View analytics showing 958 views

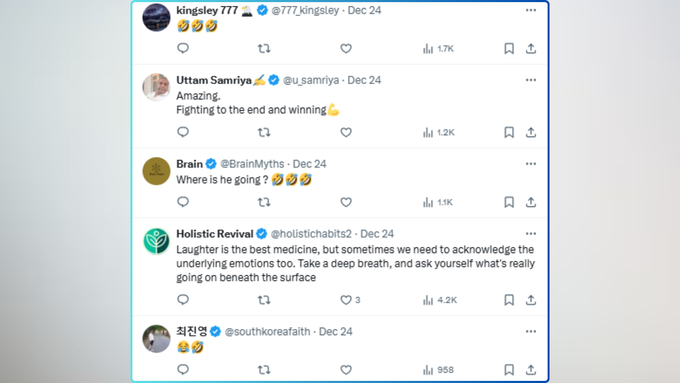click(438, 370)
